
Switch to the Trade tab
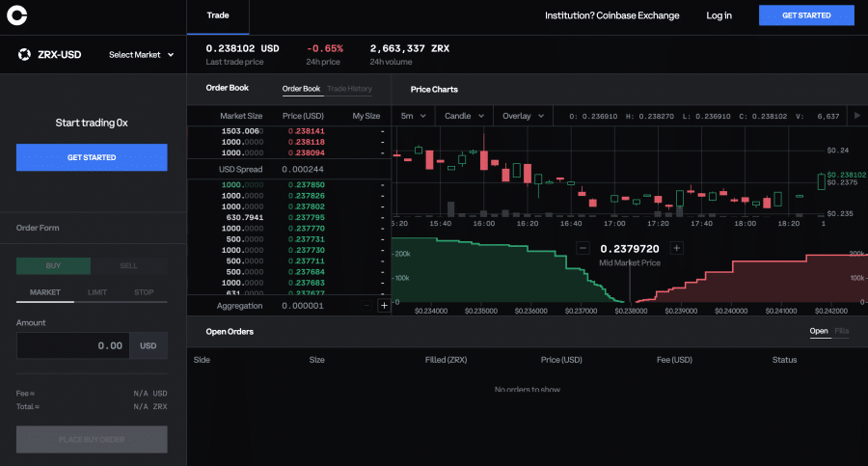pyautogui.click(x=218, y=15)
